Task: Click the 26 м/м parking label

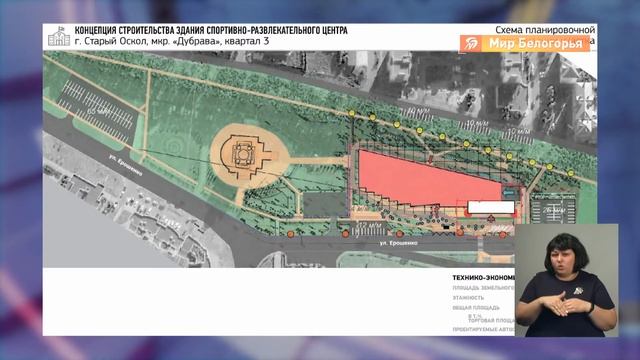Action: point(555,211)
